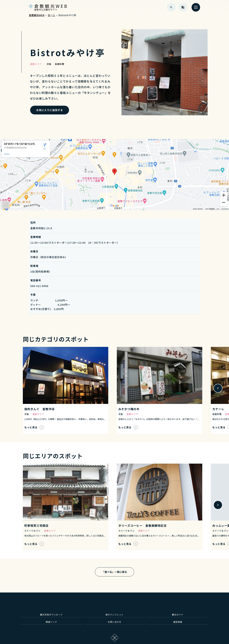Screen dimensions: 229x644
Task: Click お問い合わせ footer link
Action: (x=114, y=622)
